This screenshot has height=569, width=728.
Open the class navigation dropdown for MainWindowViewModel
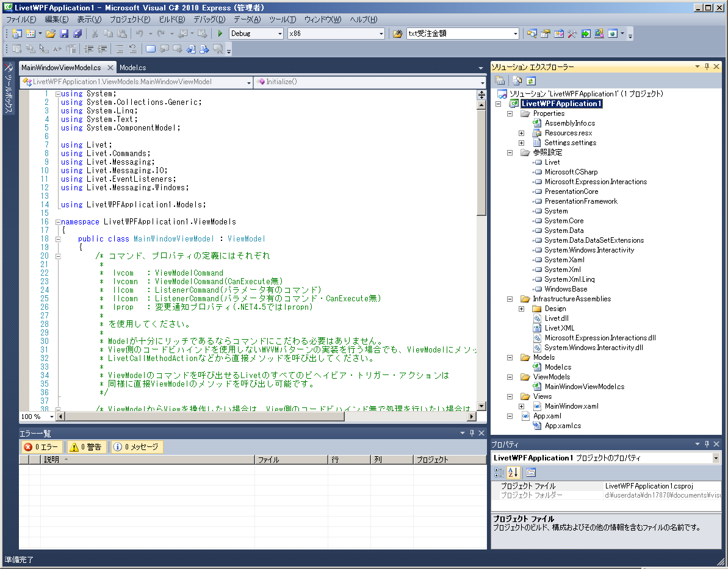[249, 82]
